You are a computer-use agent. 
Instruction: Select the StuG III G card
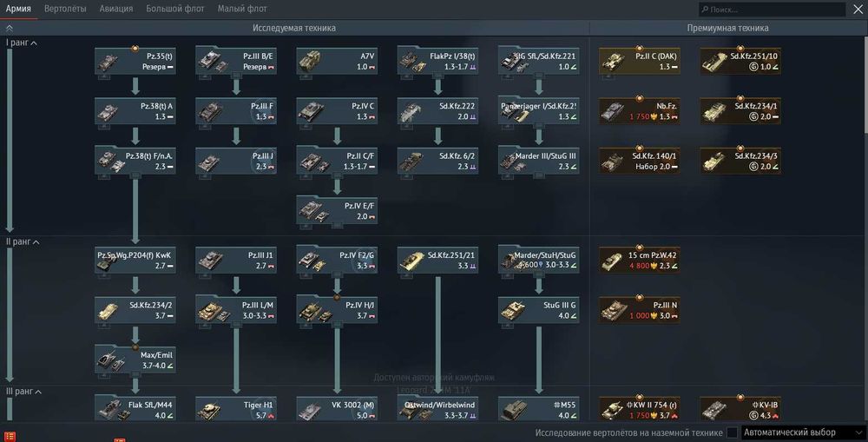pyautogui.click(x=539, y=310)
